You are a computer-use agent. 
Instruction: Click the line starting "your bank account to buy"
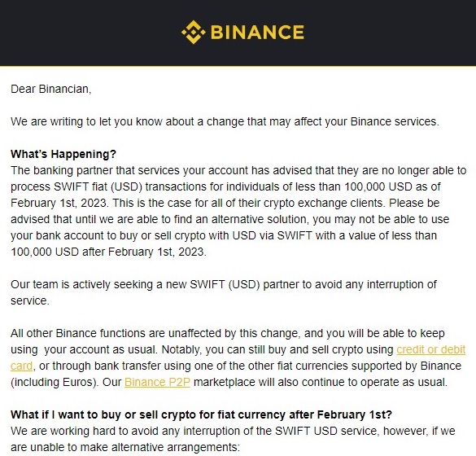(x=224, y=235)
